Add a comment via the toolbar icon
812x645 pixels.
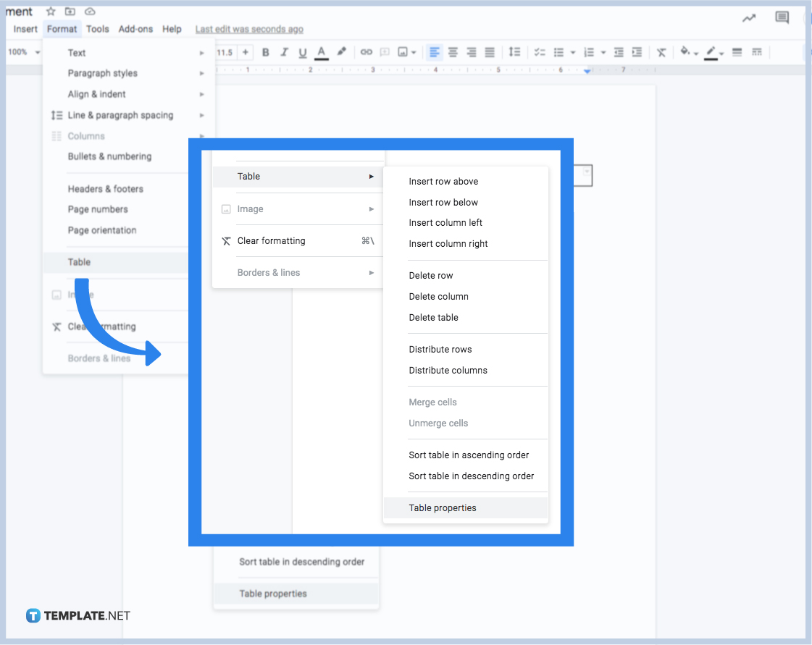tap(385, 52)
